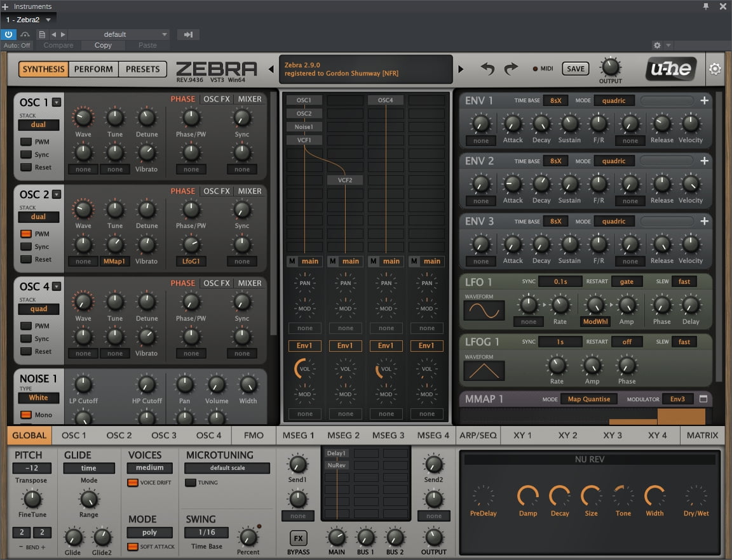Click the LFO 1 sine waveform display

click(x=484, y=310)
